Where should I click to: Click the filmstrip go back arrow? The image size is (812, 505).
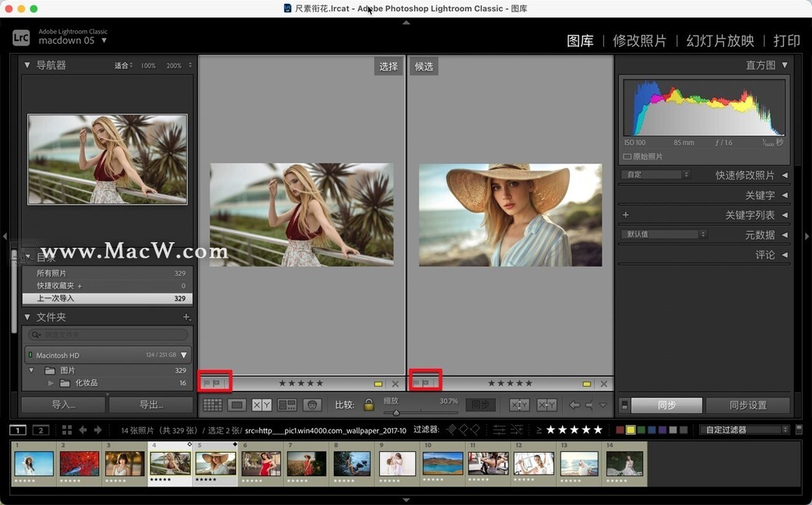pyautogui.click(x=83, y=430)
